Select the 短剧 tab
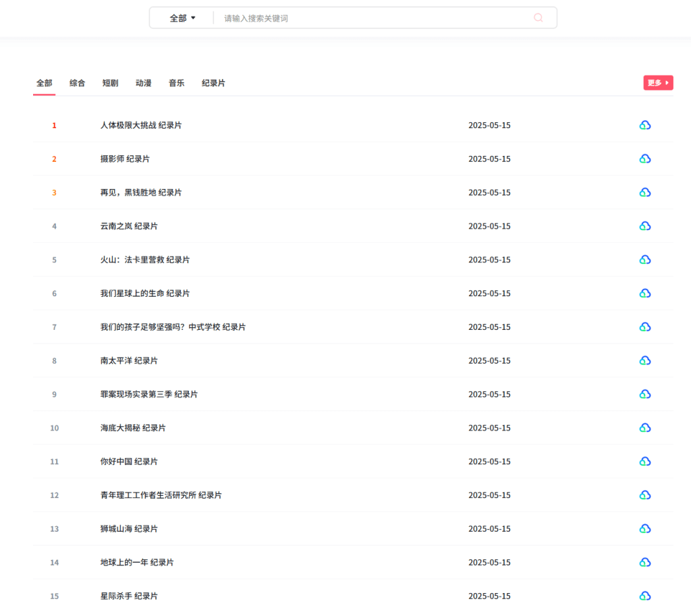Viewport: 691px width, 616px height. point(110,83)
